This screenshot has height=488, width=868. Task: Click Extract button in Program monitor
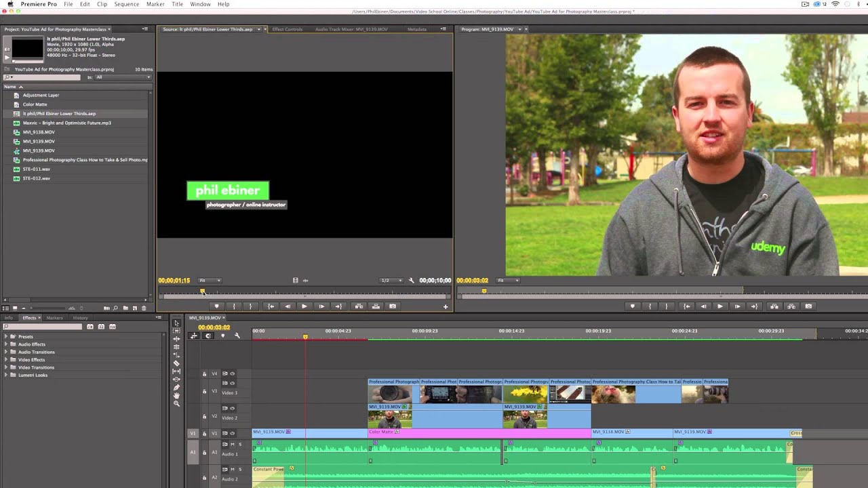tap(791, 306)
